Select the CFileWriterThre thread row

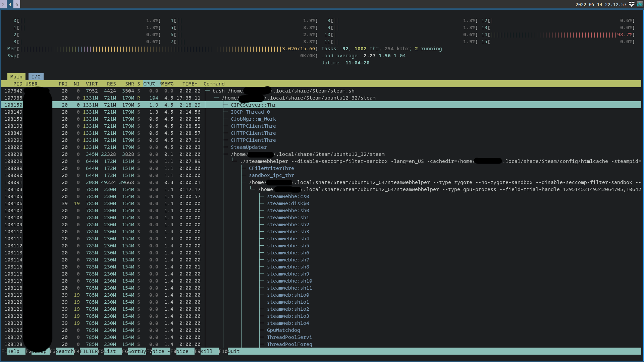click(x=321, y=168)
